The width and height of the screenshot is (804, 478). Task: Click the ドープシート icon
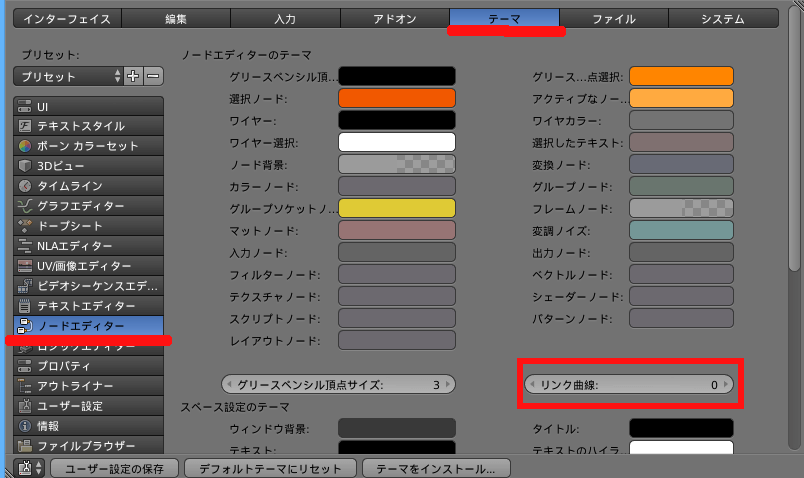pyautogui.click(x=24, y=226)
